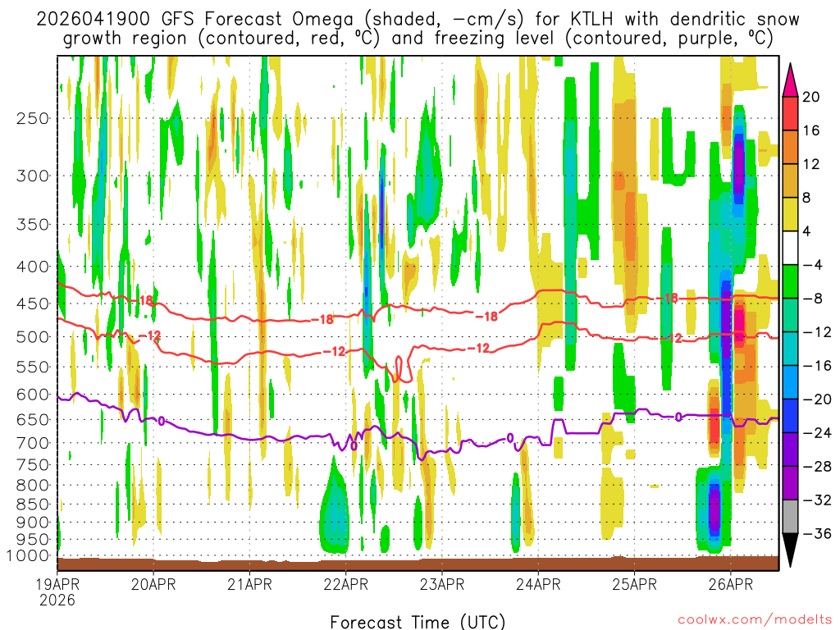Screen dimensions: 840x630
Task: Pick the gray -32 to -36 colorbar swatch
Action: (x=790, y=517)
